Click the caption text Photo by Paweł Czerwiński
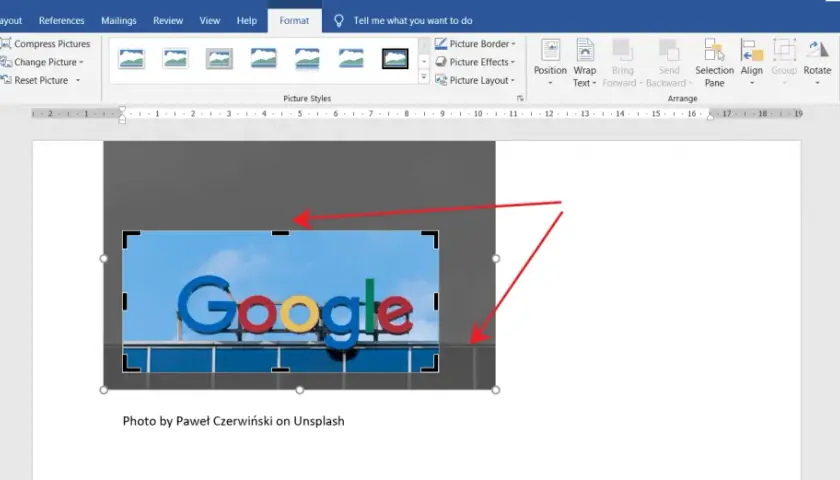Image resolution: width=840 pixels, height=480 pixels. coord(198,421)
